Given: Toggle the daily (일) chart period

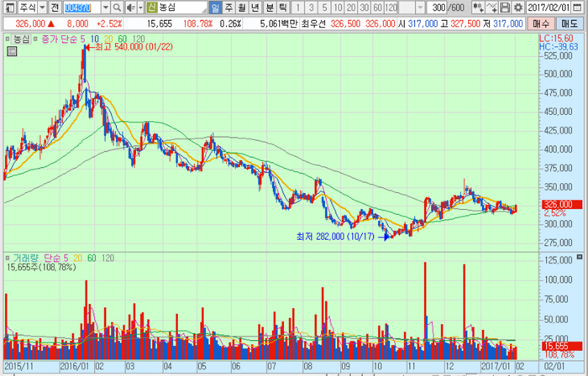Looking at the screenshot, I should (x=215, y=8).
